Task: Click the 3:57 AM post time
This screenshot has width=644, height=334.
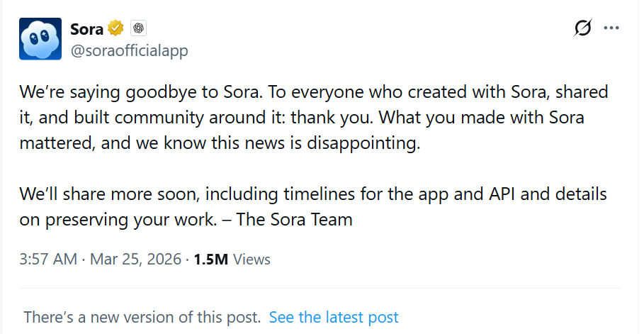Action: tap(48, 260)
